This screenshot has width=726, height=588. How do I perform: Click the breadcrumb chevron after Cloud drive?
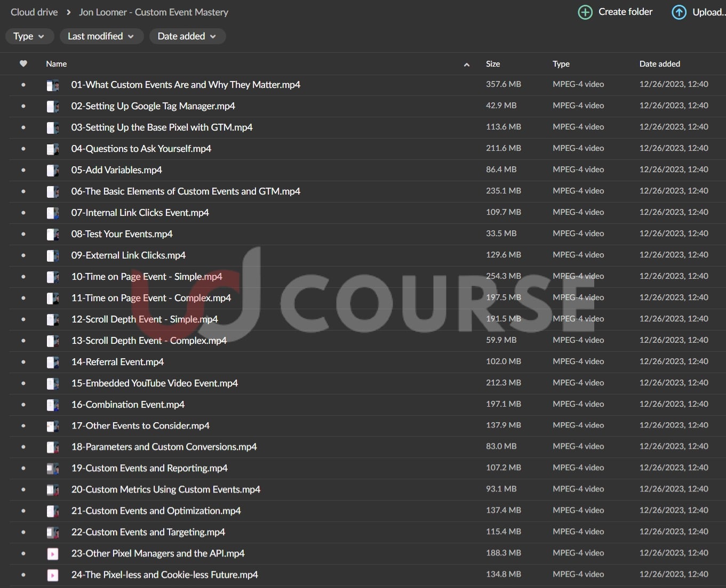tap(69, 12)
